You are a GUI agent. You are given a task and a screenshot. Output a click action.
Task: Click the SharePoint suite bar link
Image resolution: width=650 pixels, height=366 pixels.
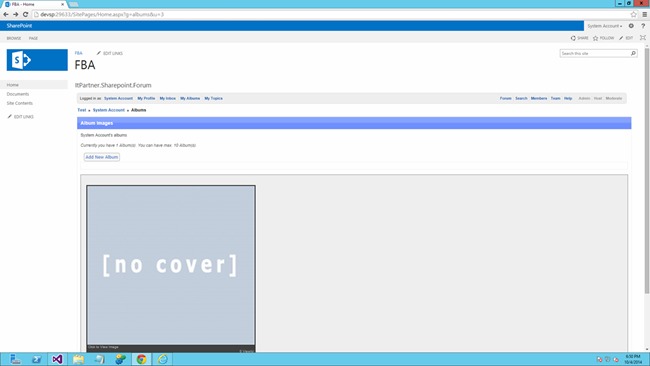click(19, 26)
